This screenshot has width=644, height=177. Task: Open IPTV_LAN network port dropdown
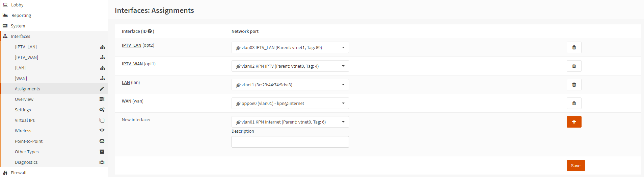(290, 47)
